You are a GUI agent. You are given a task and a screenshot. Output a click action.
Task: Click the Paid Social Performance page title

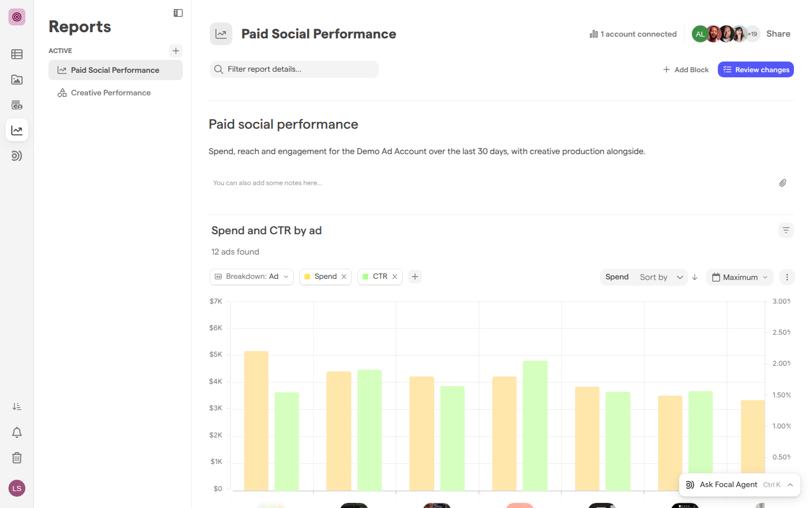tap(319, 34)
